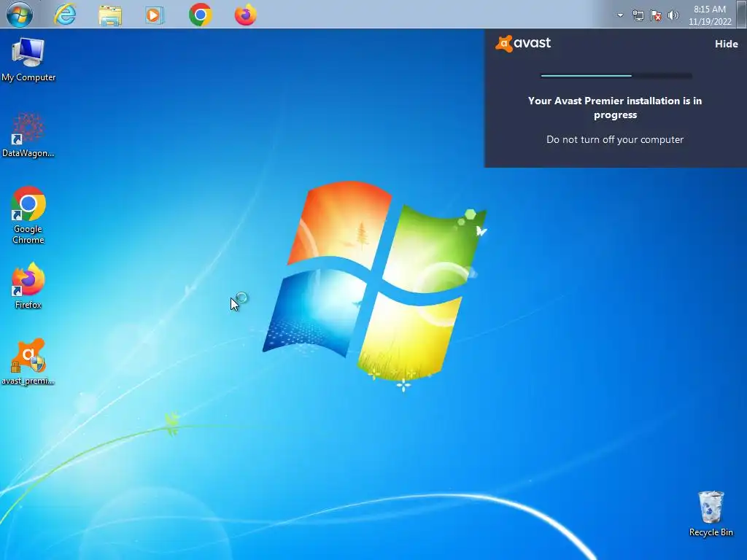Select the My Computer desktop icon
747x560 pixels.
point(28,60)
